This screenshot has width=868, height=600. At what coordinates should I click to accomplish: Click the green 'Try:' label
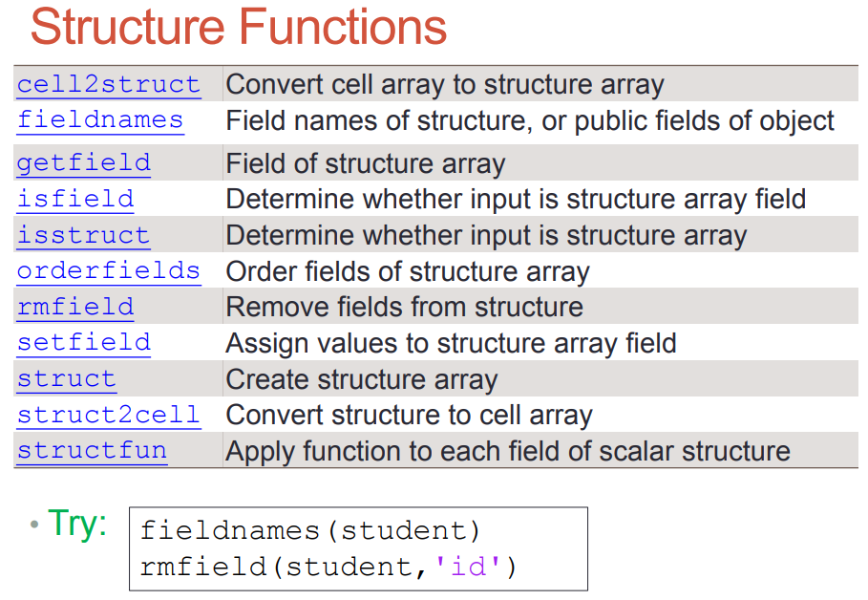click(77, 524)
